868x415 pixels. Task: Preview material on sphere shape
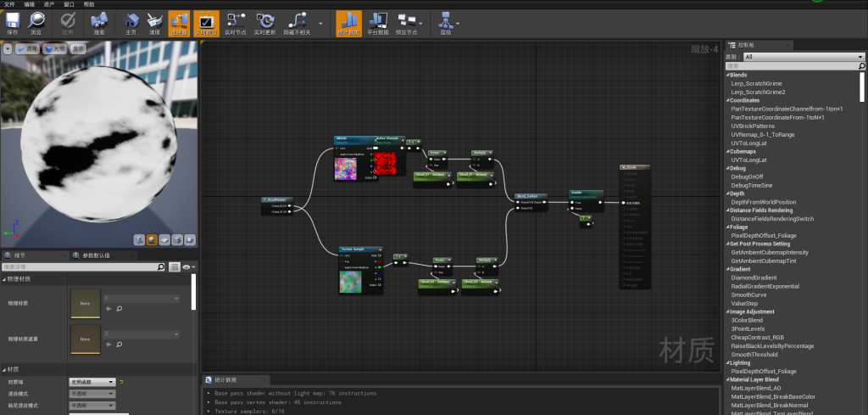[153, 240]
